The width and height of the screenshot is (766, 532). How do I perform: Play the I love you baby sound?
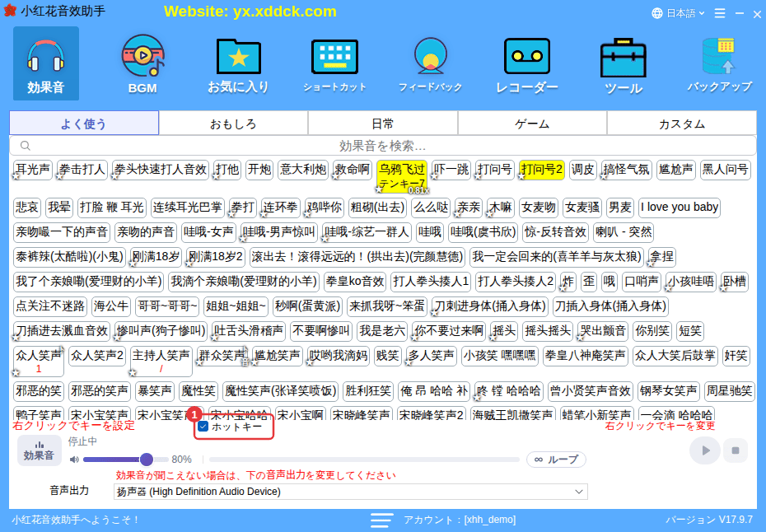[x=679, y=208]
